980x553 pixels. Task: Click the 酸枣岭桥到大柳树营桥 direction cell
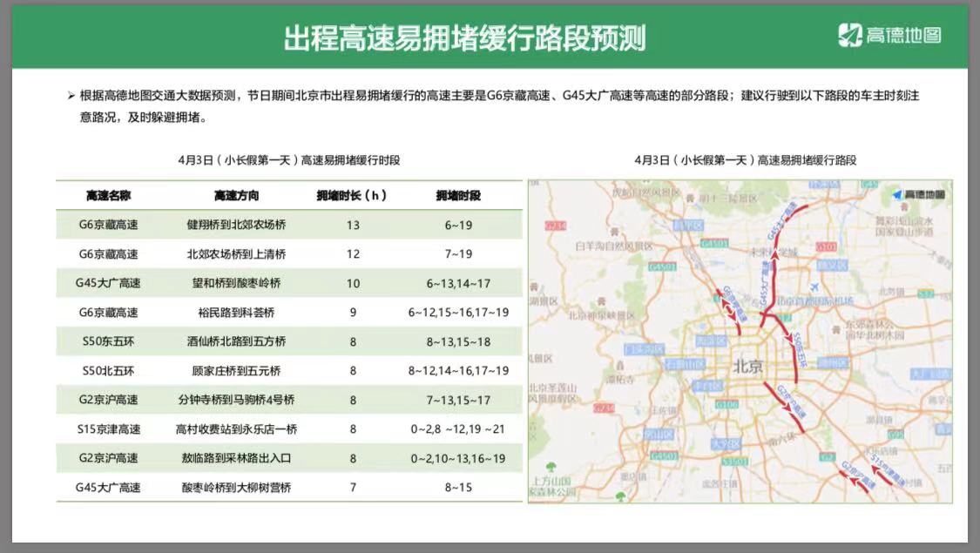[236, 488]
